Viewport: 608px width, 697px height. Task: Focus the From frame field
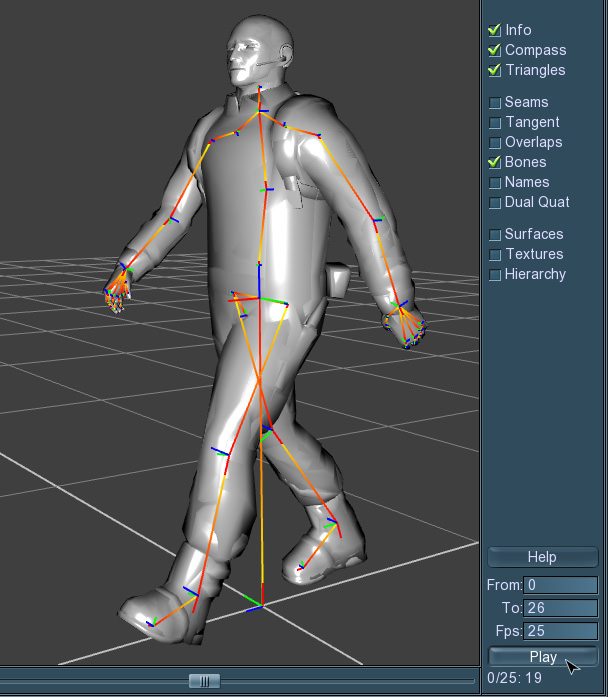click(560, 585)
